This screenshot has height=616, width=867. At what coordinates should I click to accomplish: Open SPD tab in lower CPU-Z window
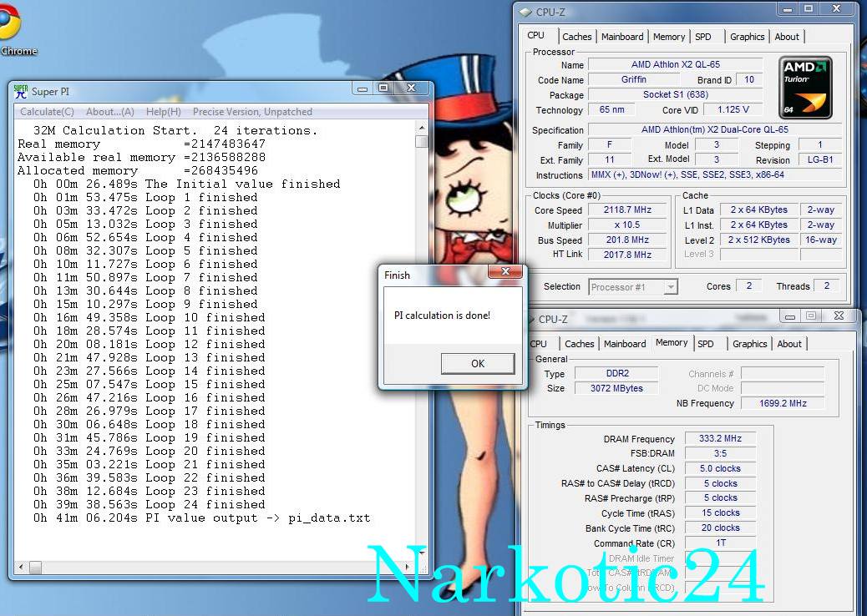706,344
